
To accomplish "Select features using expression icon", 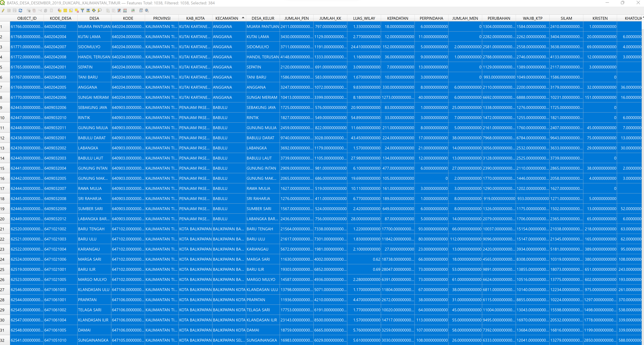I will [x=60, y=10].
